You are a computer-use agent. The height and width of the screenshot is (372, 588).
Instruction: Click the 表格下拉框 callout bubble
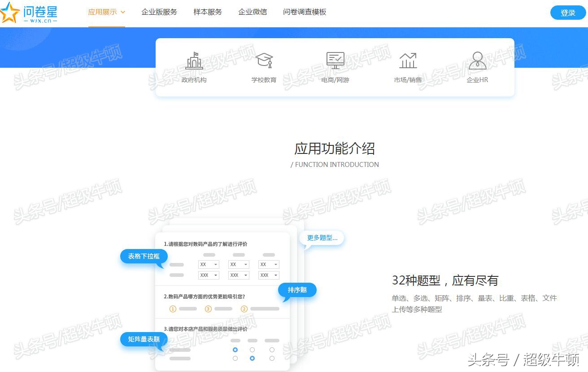point(144,256)
